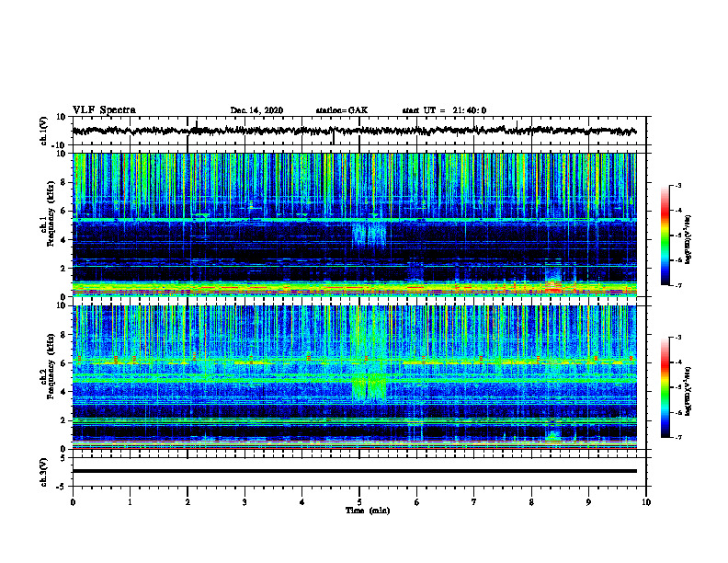728x563 pixels.
Task: Click the "-7" value on ch.2 colorbar
Action: (678, 437)
